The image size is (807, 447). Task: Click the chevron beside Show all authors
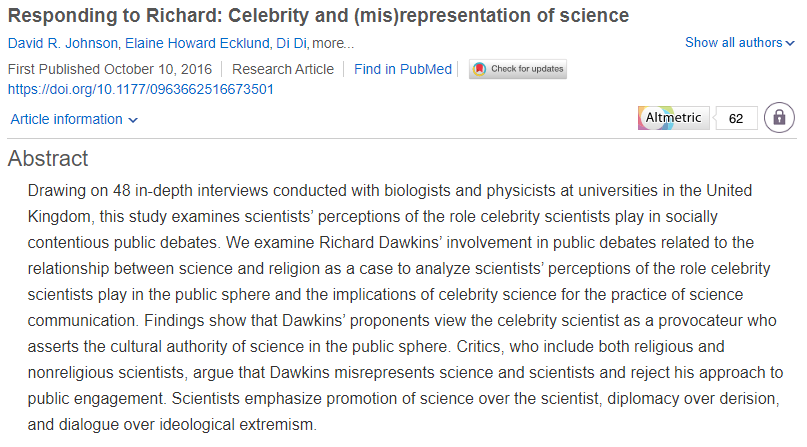(x=791, y=43)
